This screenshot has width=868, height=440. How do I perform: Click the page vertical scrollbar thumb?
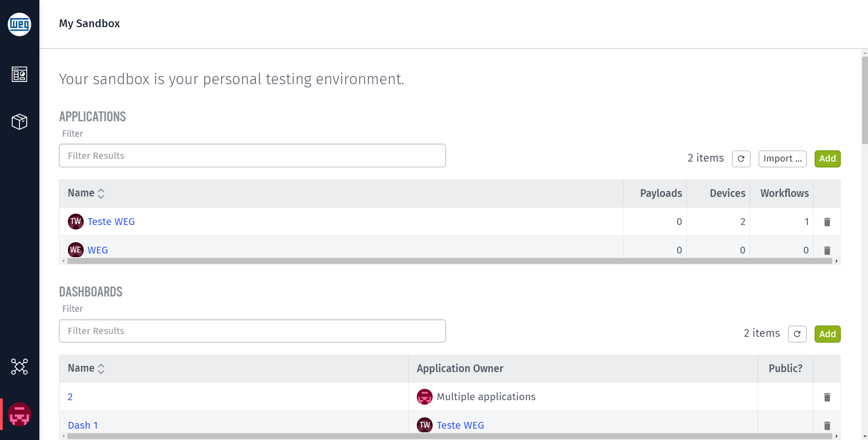(x=865, y=100)
